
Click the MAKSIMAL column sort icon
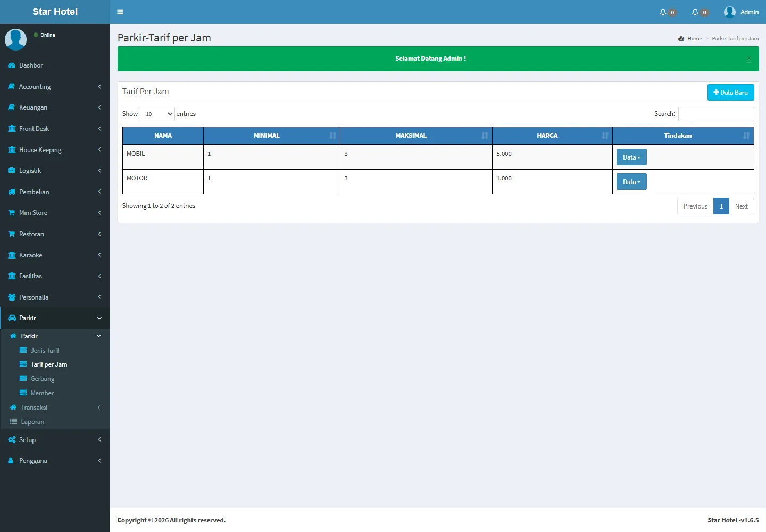coord(485,136)
